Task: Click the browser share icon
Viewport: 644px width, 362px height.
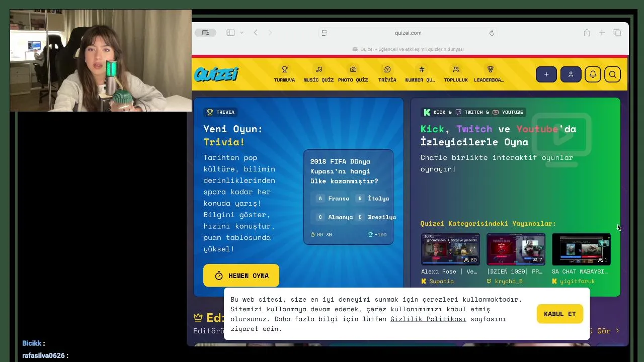Action: point(587,33)
